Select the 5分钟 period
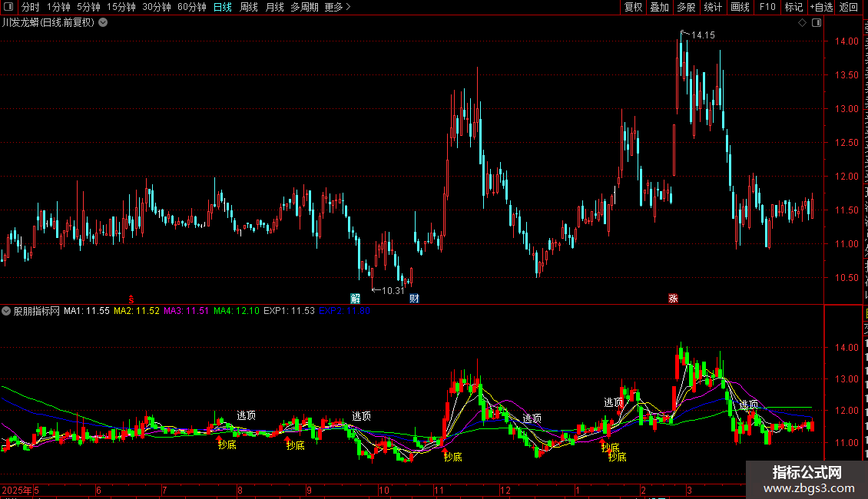Image resolution: width=868 pixels, height=499 pixels. coord(88,7)
